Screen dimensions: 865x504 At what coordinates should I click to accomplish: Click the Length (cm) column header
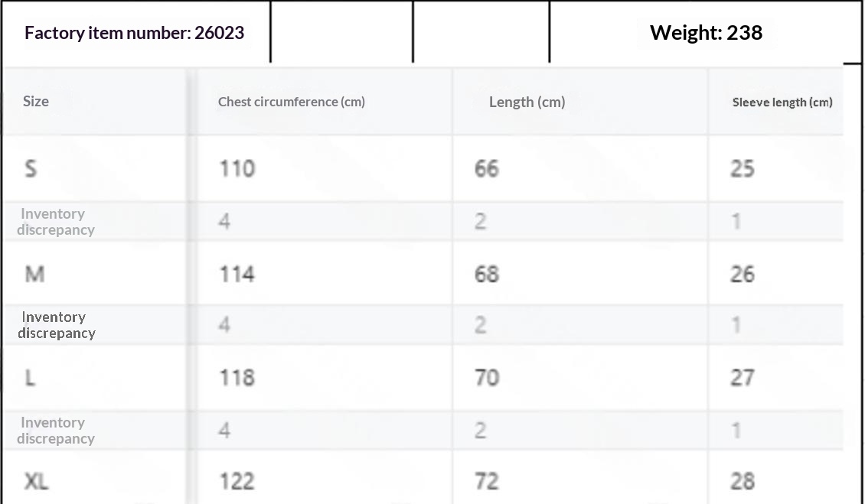527,102
